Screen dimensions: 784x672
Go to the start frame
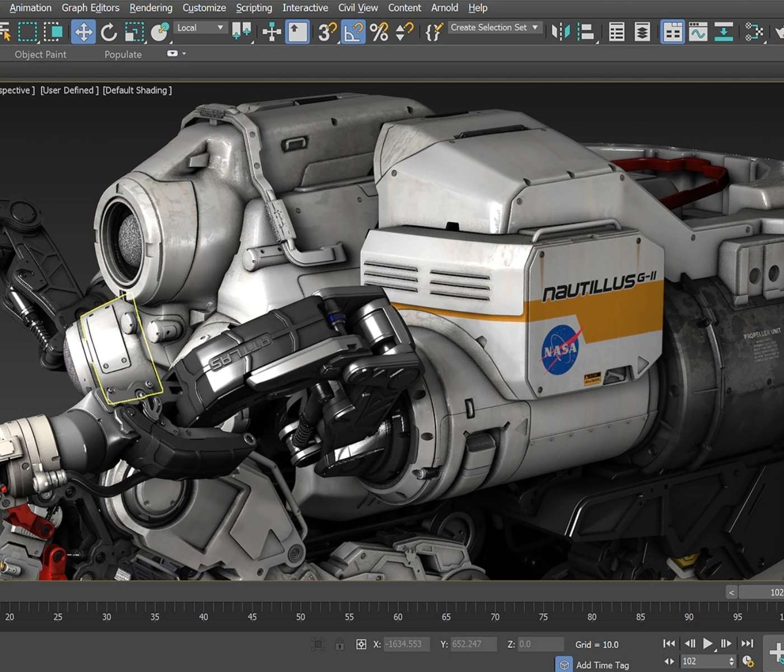[669, 644]
